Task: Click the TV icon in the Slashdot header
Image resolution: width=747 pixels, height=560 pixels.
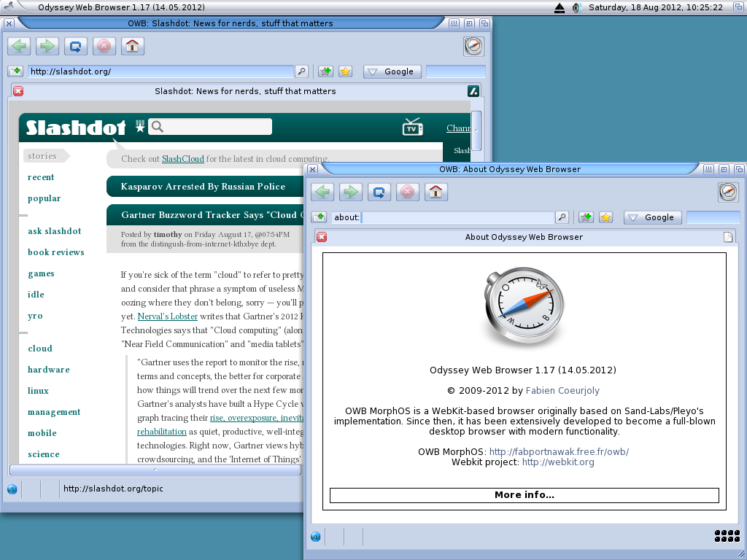Action: point(413,127)
